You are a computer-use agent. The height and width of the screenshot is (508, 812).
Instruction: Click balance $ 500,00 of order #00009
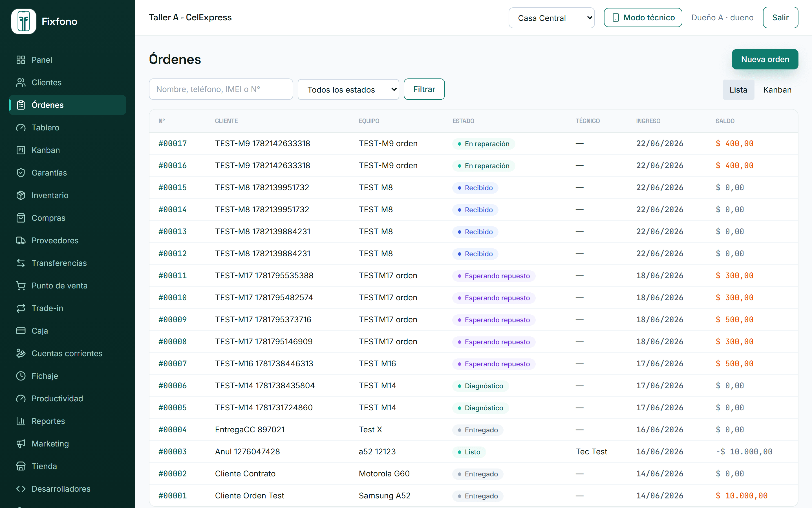pyautogui.click(x=734, y=319)
